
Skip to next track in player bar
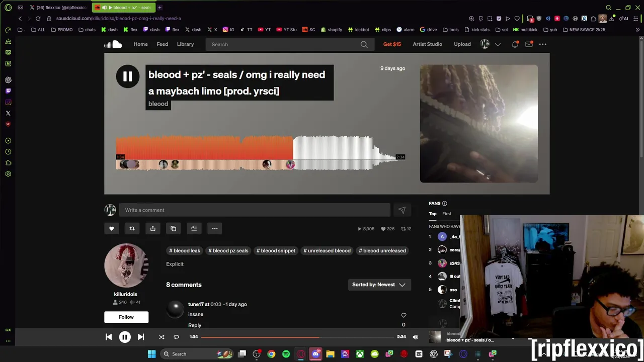pos(141,337)
